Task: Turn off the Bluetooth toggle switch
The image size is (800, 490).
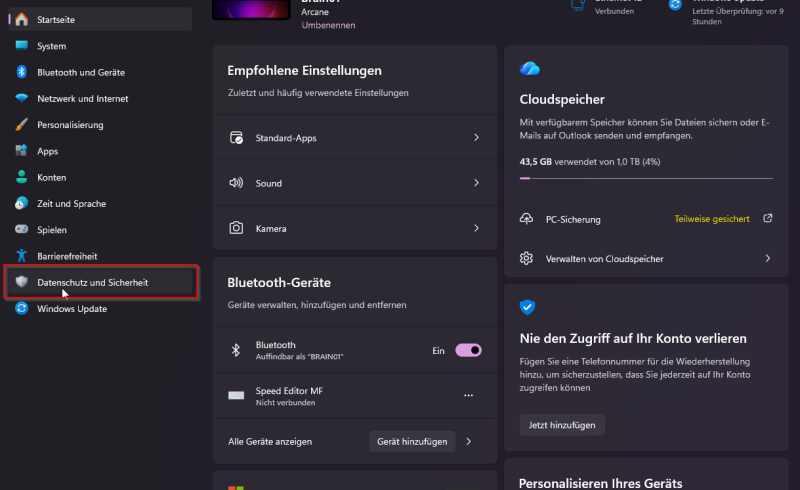Action: [x=468, y=350]
